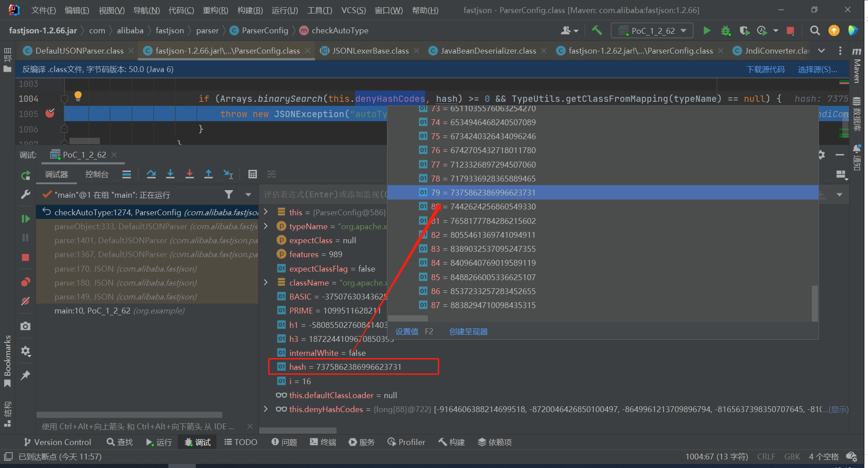
Task: Click the debug bug icon in toolbar
Action: 725,31
